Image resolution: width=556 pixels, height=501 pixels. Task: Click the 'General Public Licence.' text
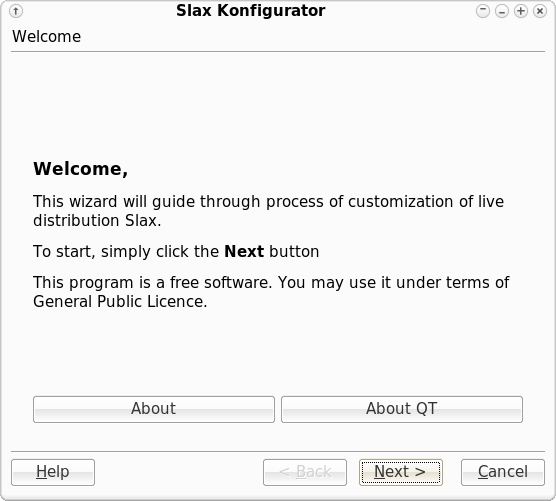[120, 302]
